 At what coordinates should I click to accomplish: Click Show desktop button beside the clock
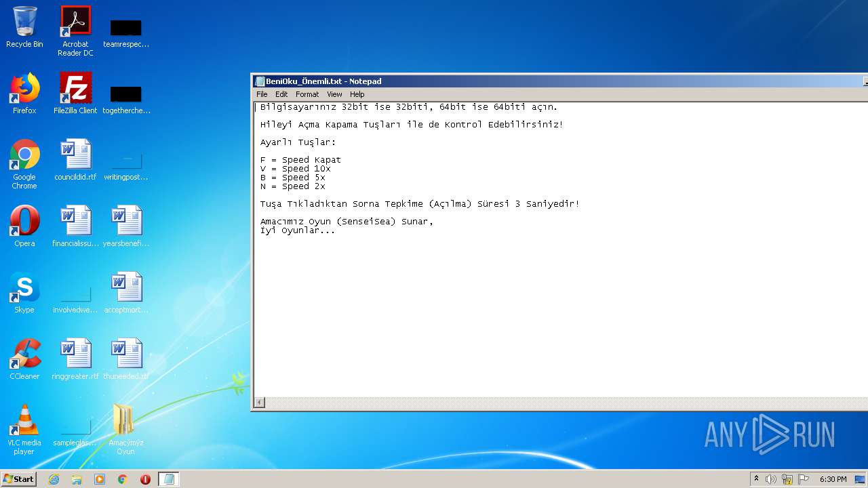(x=861, y=479)
